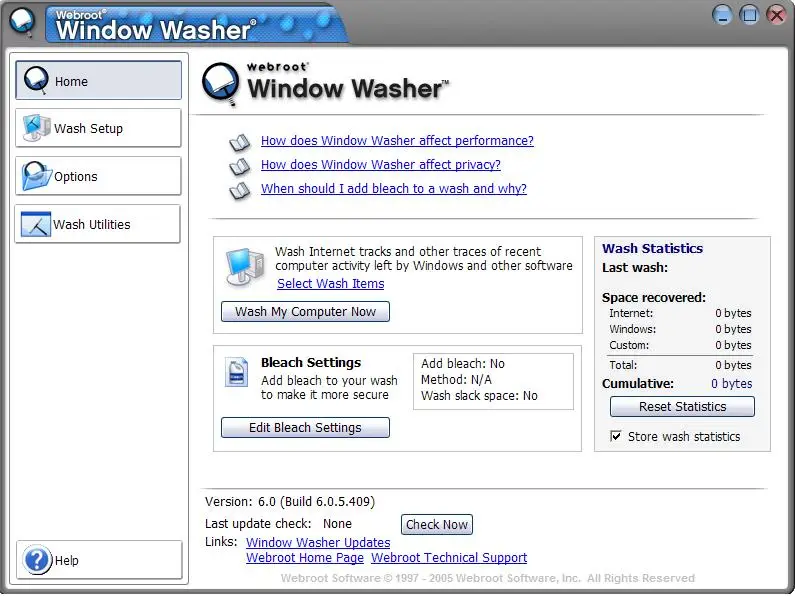Viewport: 795px width, 596px height.
Task: Go to the Options section
Action: (98, 176)
